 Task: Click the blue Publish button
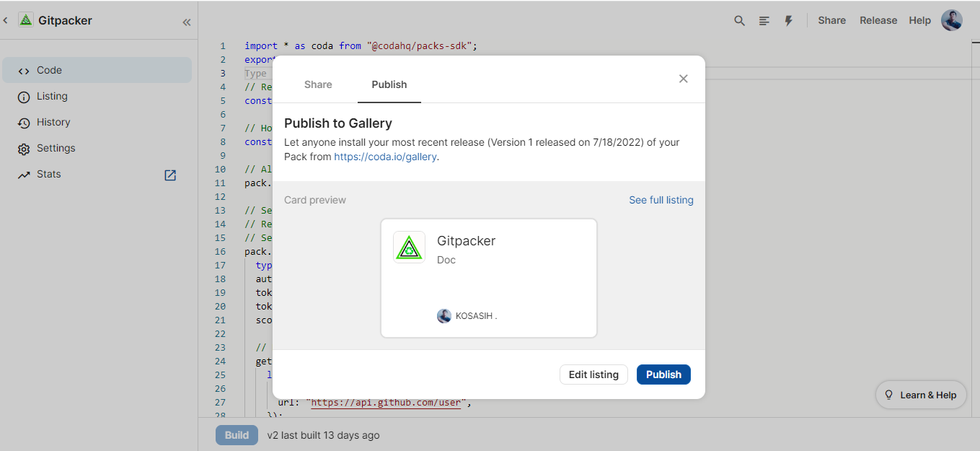[x=663, y=375]
